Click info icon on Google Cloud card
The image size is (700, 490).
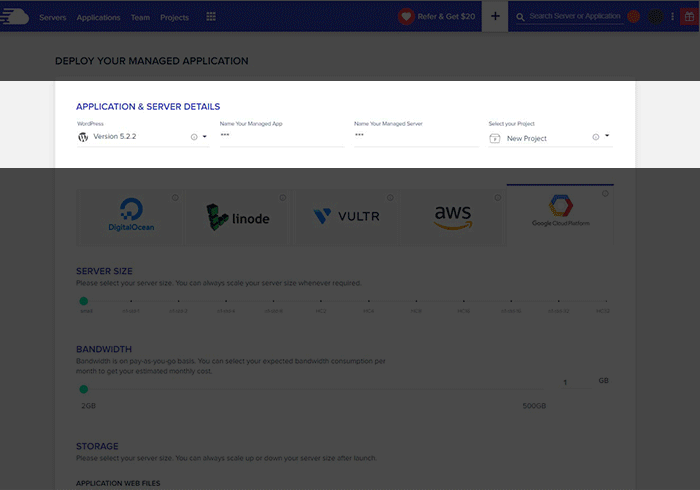tap(605, 193)
